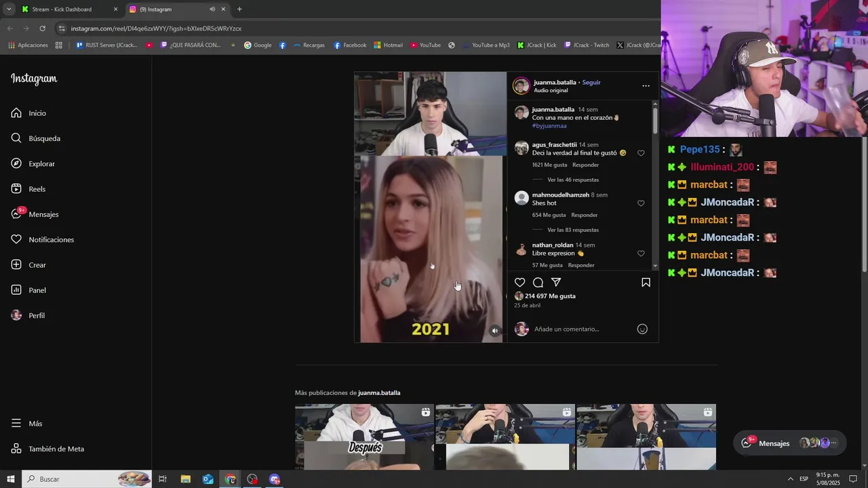Viewport: 868px width, 488px height.
Task: Open Explorar in the sidebar
Action: point(33,164)
